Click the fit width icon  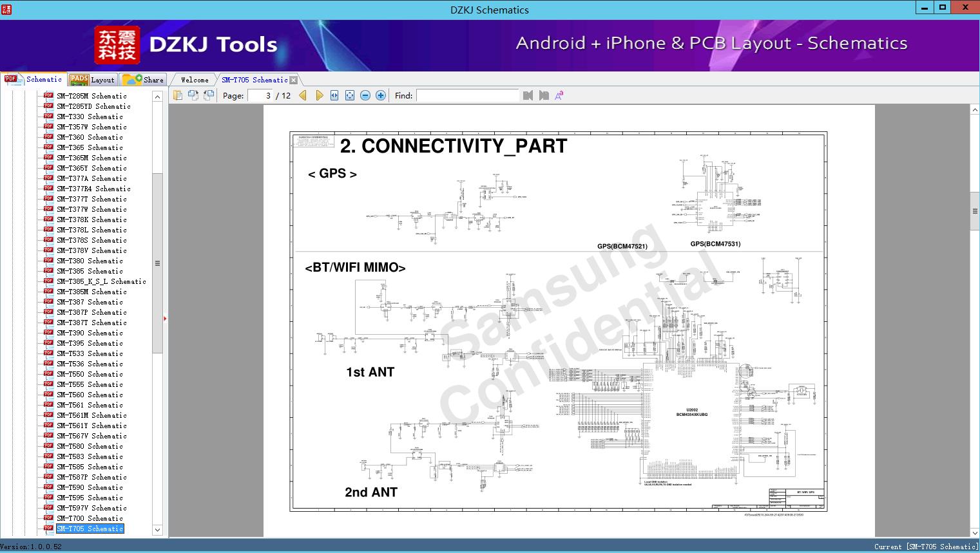[x=334, y=95]
